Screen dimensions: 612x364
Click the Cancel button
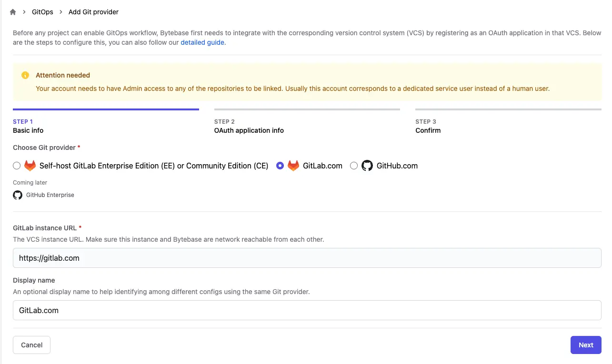(x=32, y=345)
